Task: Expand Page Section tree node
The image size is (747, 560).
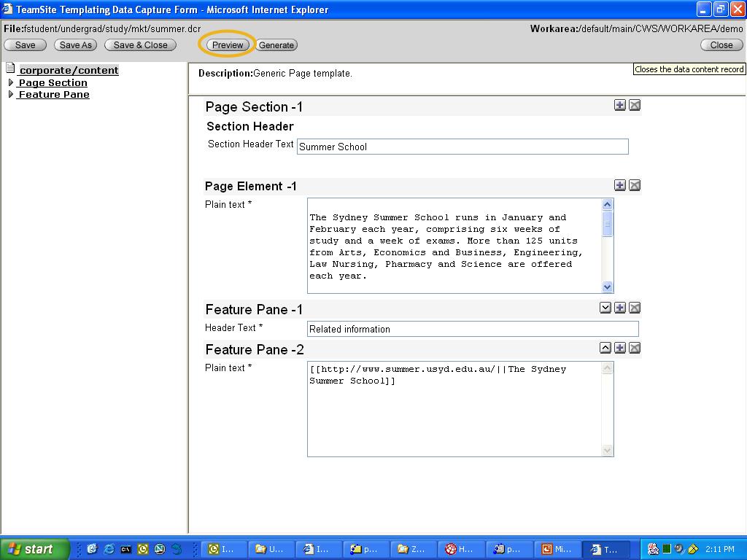Action: coord(11,82)
